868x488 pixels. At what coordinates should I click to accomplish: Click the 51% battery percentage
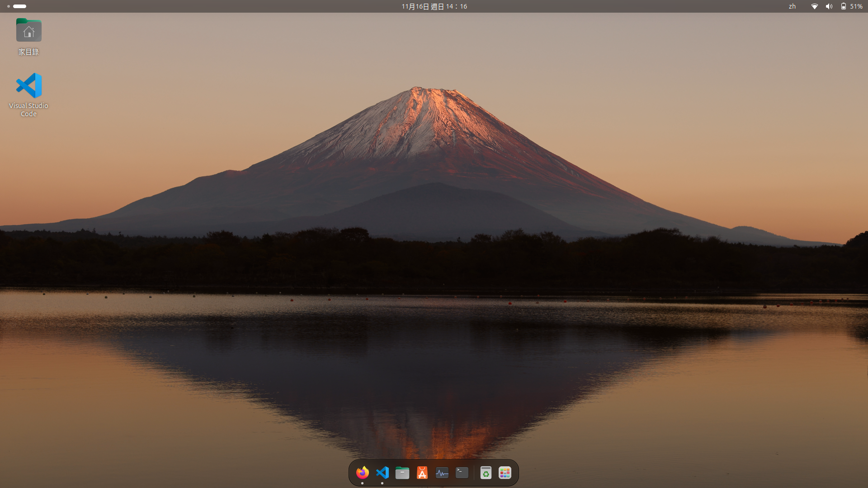(856, 6)
